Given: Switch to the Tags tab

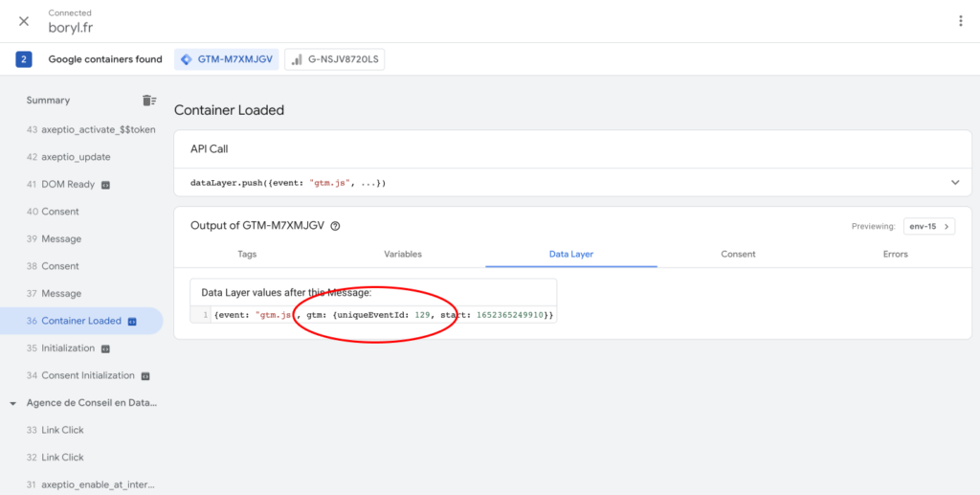Looking at the screenshot, I should click(x=247, y=255).
